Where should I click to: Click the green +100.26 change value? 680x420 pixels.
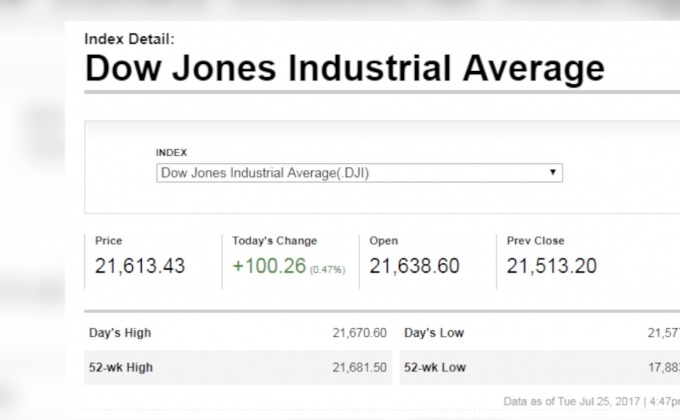(268, 267)
